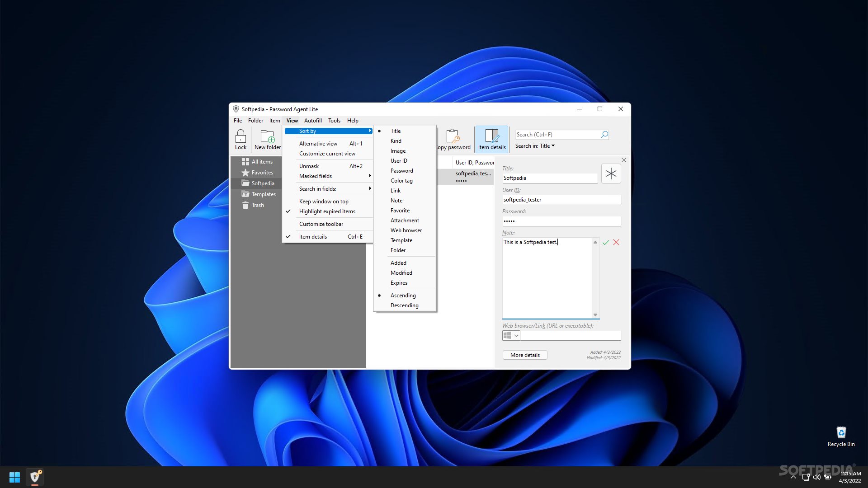Viewport: 868px width, 488px height.
Task: Click the User ID input field
Action: (561, 200)
